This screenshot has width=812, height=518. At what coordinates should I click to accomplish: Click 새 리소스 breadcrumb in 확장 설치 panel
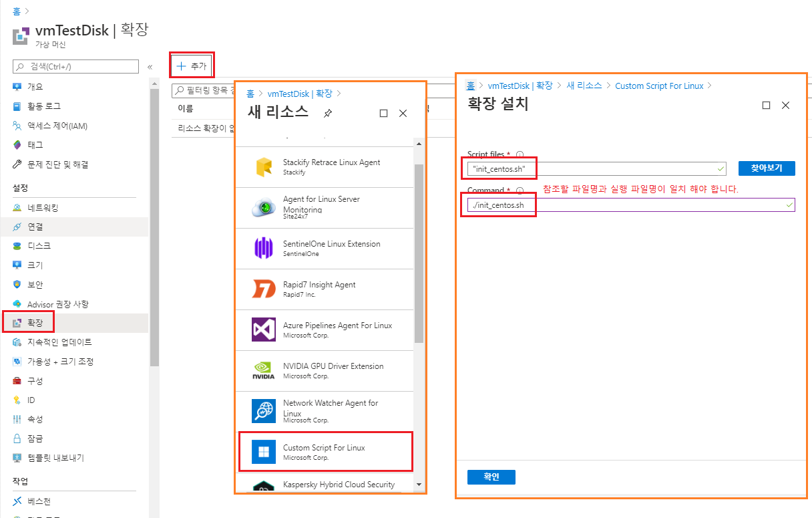(x=584, y=86)
